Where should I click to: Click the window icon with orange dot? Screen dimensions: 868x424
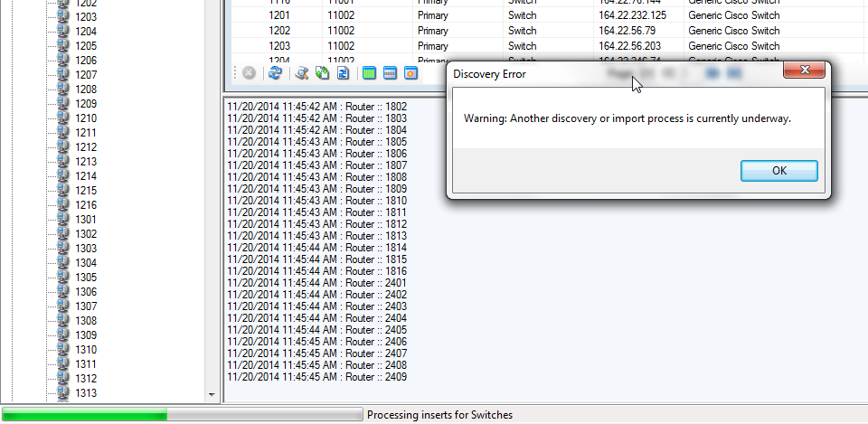click(x=411, y=73)
